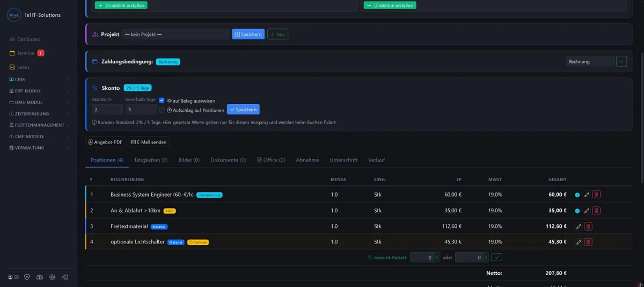Confirm the Zahlungsbedingung with the checkmark button
644x287 pixels.
point(621,61)
